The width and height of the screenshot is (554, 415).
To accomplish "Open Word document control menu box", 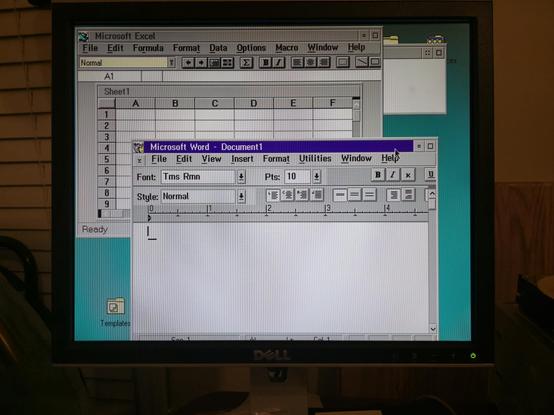I will coord(140,160).
